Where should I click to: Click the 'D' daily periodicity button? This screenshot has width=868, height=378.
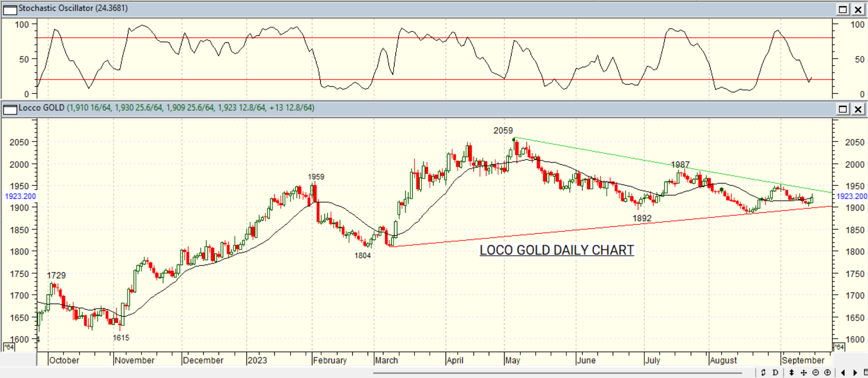point(775,372)
